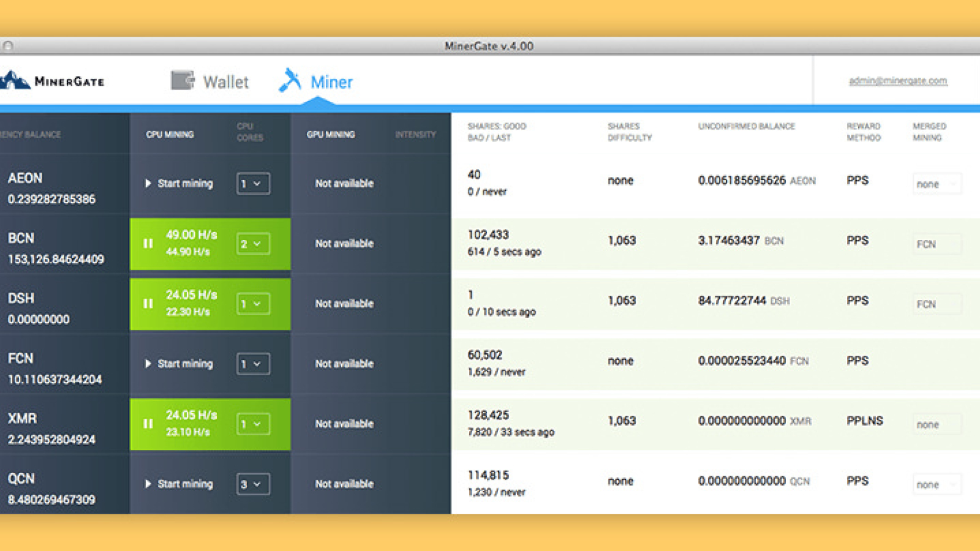
Task: Open DSH CPU cores dropdown
Action: click(253, 304)
